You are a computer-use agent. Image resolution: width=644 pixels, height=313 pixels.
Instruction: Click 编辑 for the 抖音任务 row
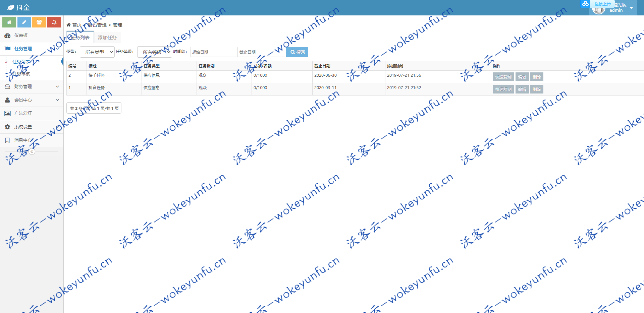pyautogui.click(x=522, y=89)
